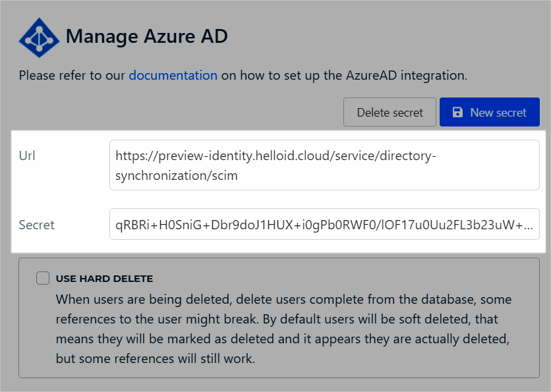Click the Url field label
The width and height of the screenshot is (551, 392).
(27, 155)
